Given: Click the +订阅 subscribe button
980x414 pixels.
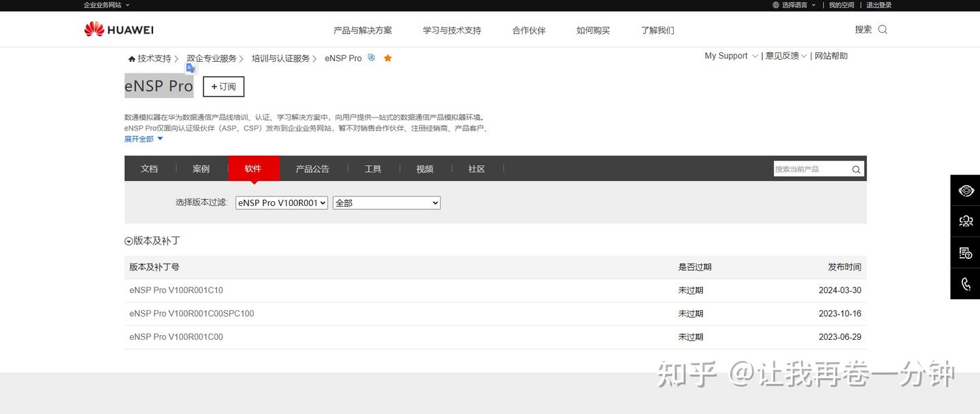Looking at the screenshot, I should coord(223,86).
